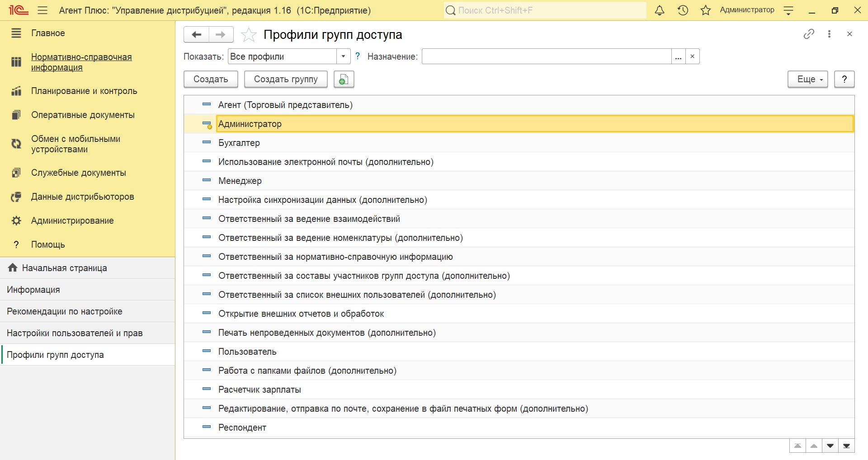Open favorites star in title bar
Screen dimensions: 868x460
coord(706,10)
